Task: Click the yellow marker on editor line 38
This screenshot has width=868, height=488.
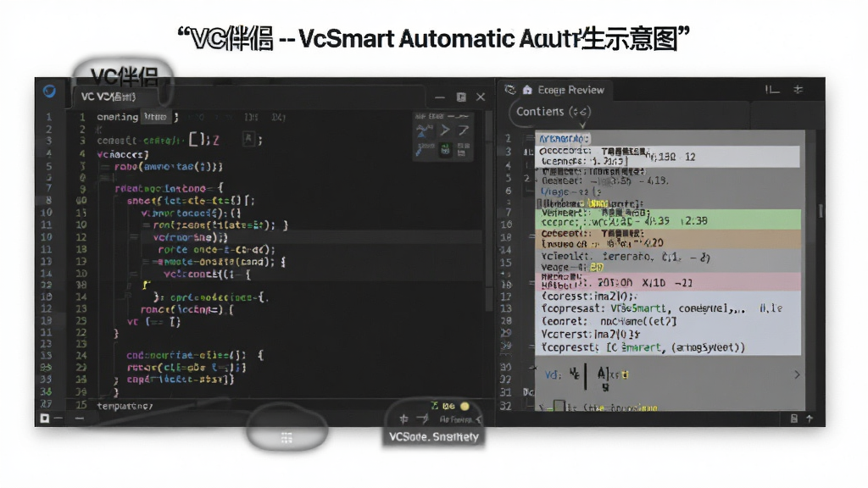Action: click(x=146, y=285)
